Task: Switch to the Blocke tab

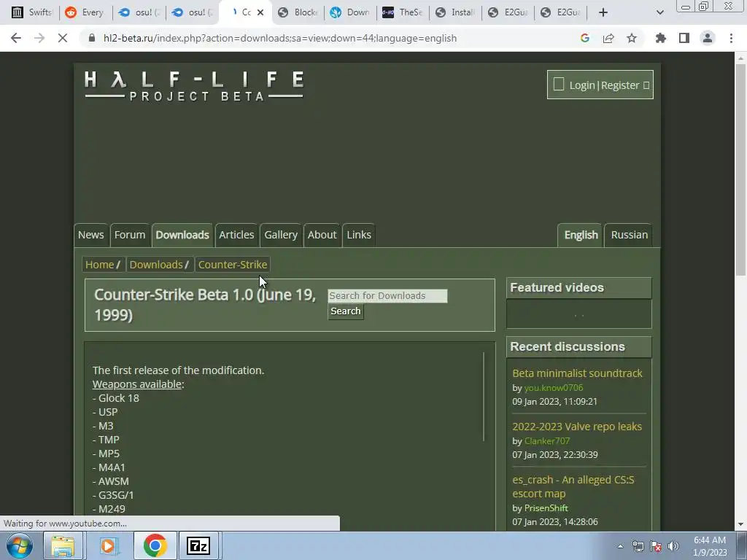Action: click(x=298, y=12)
